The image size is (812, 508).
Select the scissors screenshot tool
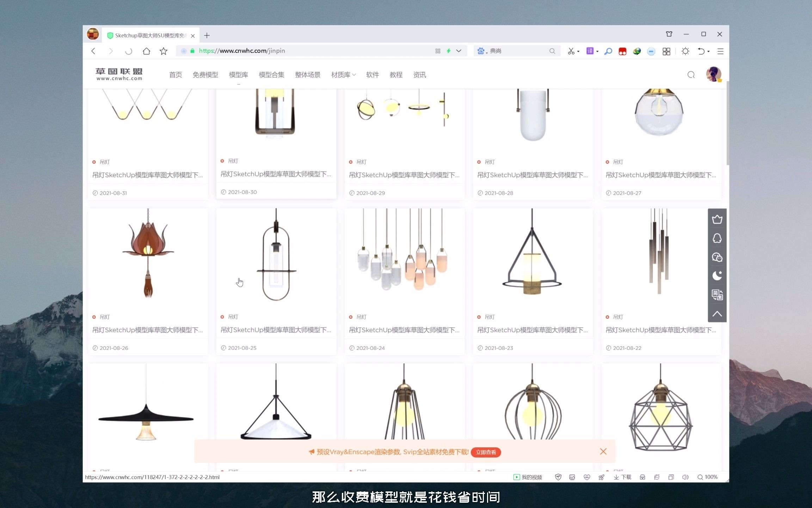[571, 51]
